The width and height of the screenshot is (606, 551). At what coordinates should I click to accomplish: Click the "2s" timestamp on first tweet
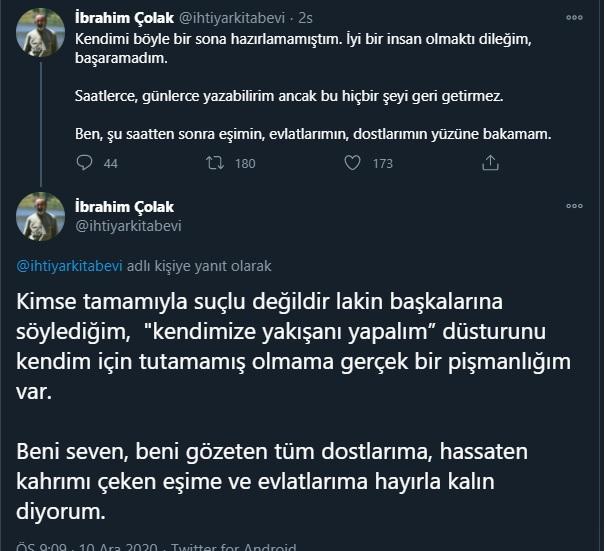(x=304, y=17)
